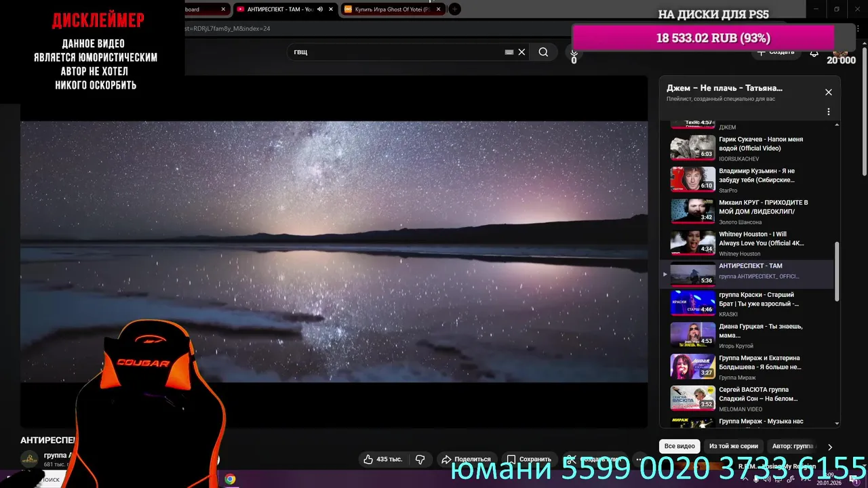Play Whitney Houston 'I Will Always Love You' thumbnail
This screenshot has height=488, width=868.
692,243
